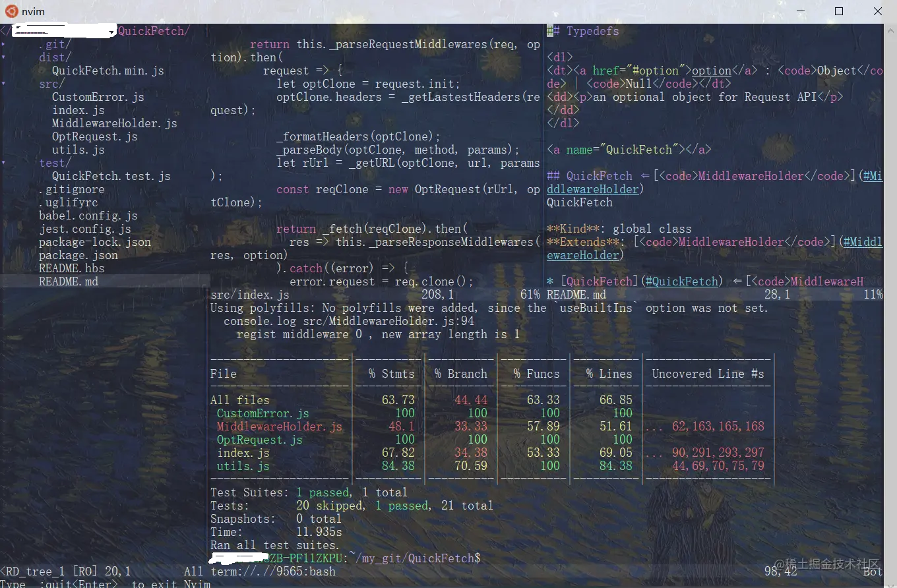Screen dimensions: 897x588
Task: Click the term://.//9565:bash status line
Action: click(273, 572)
